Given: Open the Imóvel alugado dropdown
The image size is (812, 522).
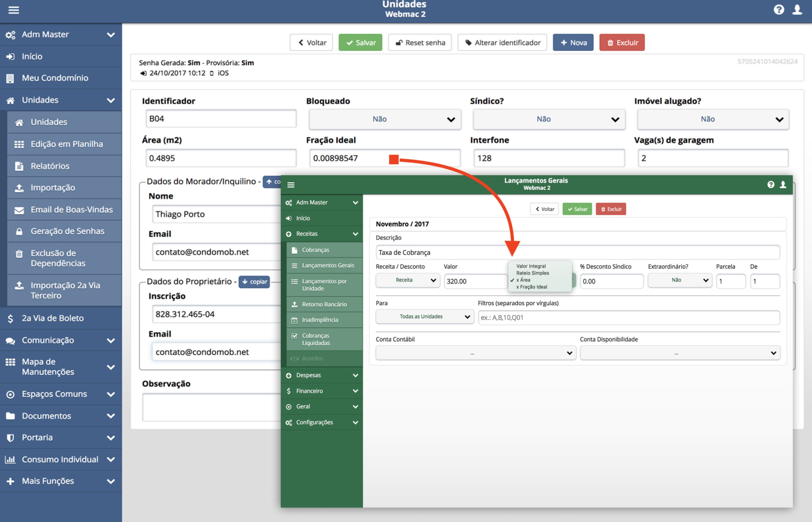Looking at the screenshot, I should (x=713, y=119).
